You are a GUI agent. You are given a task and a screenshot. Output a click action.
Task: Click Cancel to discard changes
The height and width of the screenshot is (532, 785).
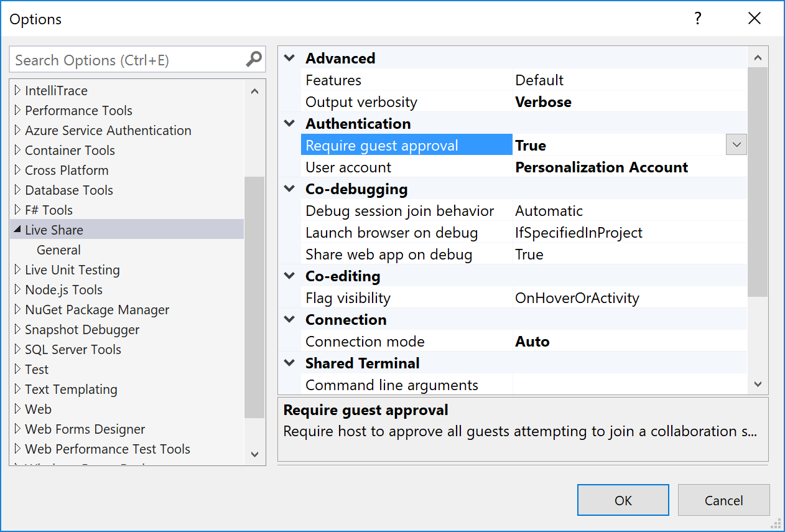click(x=723, y=500)
